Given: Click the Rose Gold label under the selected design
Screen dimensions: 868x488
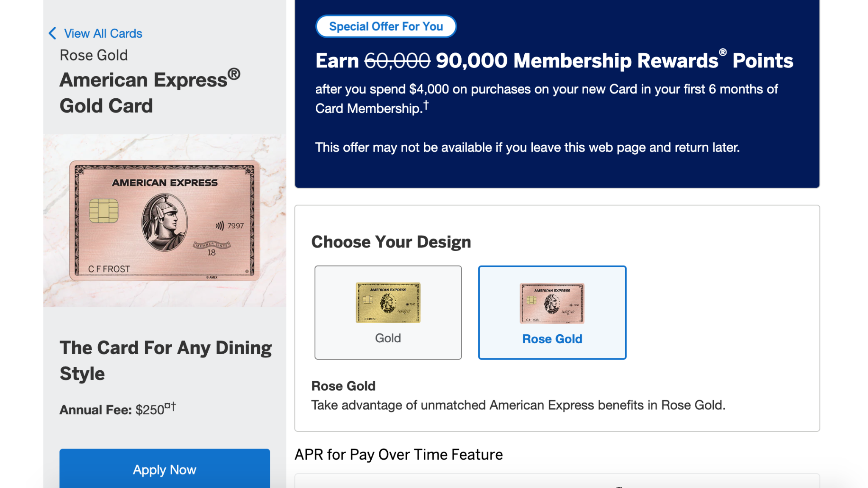Looking at the screenshot, I should [x=552, y=338].
